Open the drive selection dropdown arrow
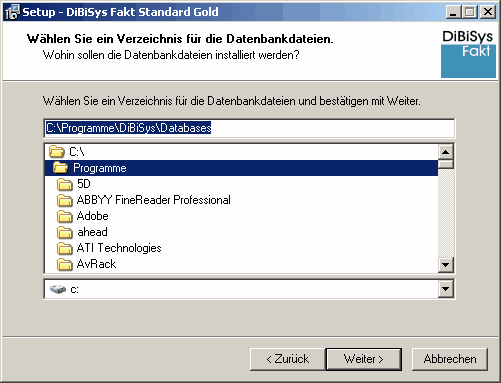Image resolution: width=501 pixels, height=383 pixels. [x=446, y=289]
